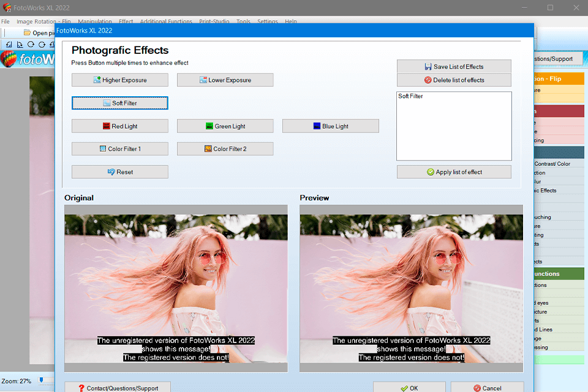Viewport: 588px width, 392px height.
Task: Click the FotoWorks balloon logo
Action: [x=9, y=59]
